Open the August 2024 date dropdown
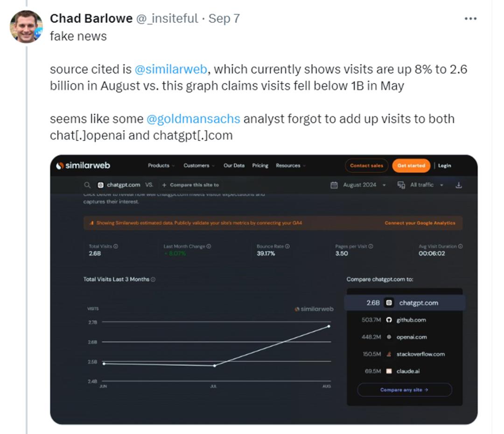The image size is (504, 434). click(364, 185)
